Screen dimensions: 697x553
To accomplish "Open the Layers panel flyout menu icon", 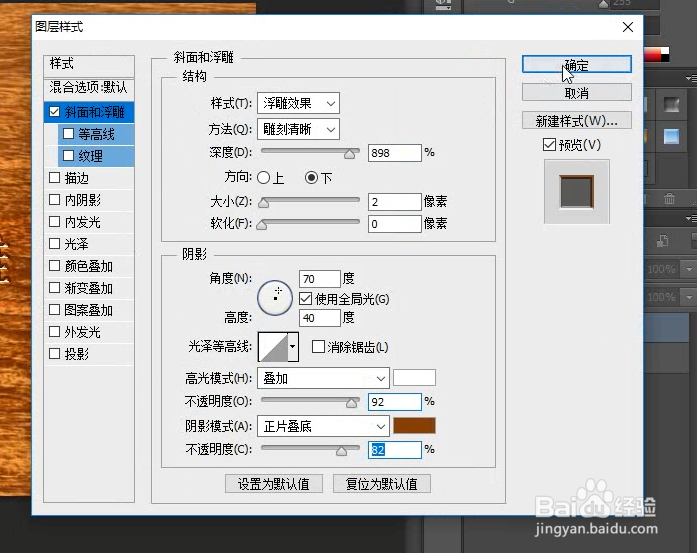I will pyautogui.click(x=691, y=218).
